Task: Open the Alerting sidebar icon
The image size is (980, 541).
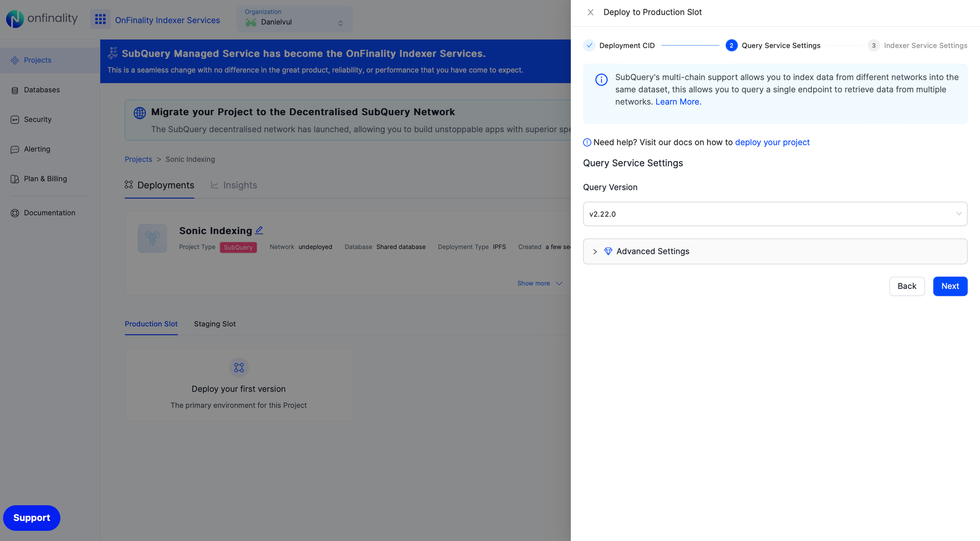Action: [14, 149]
